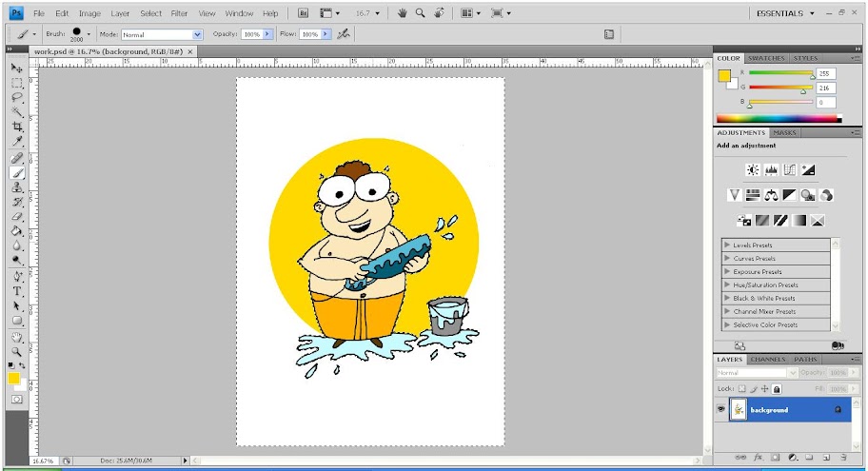Viewport: 868px width, 471px height.
Task: Select the Zoom tool in toolbox
Action: pos(17,351)
